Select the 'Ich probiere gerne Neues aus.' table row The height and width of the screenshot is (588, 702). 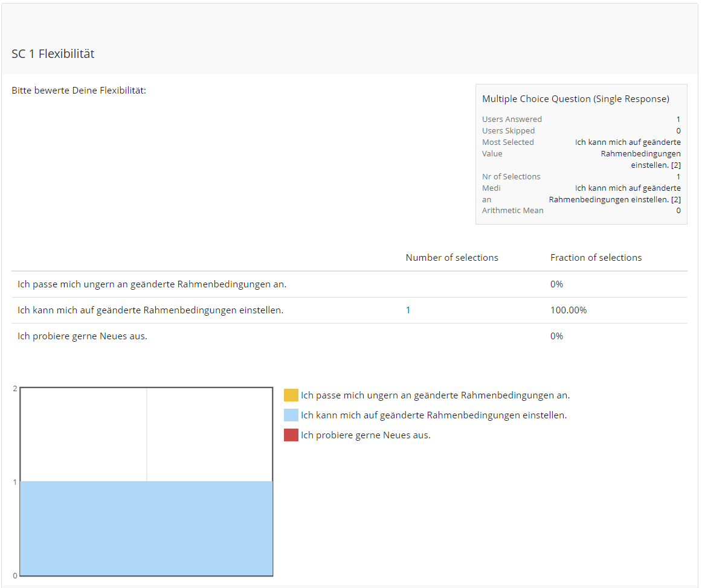tap(83, 336)
